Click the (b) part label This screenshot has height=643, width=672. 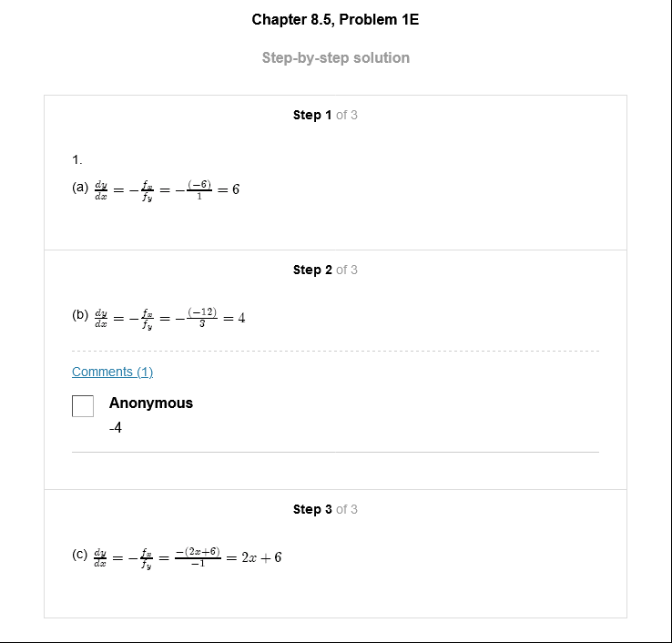[80, 316]
